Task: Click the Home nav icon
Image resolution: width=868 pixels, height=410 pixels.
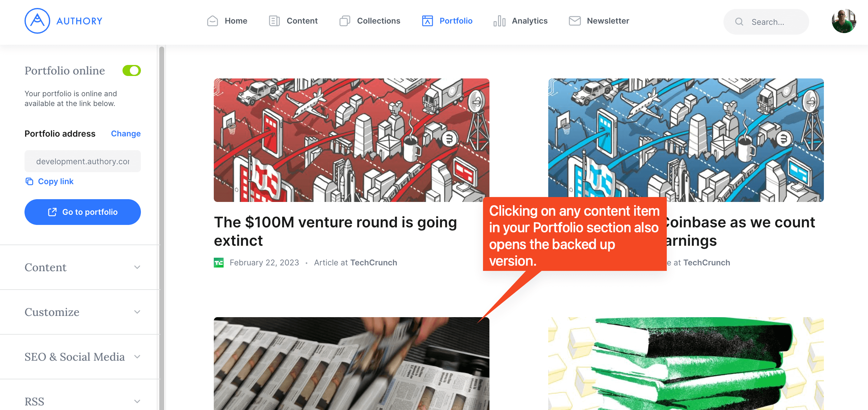Action: (x=212, y=21)
